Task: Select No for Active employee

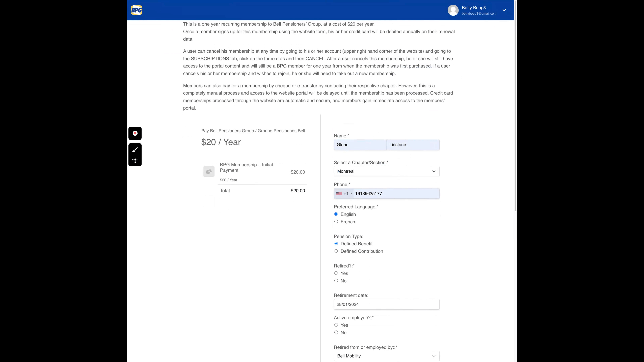Action: point(336,332)
